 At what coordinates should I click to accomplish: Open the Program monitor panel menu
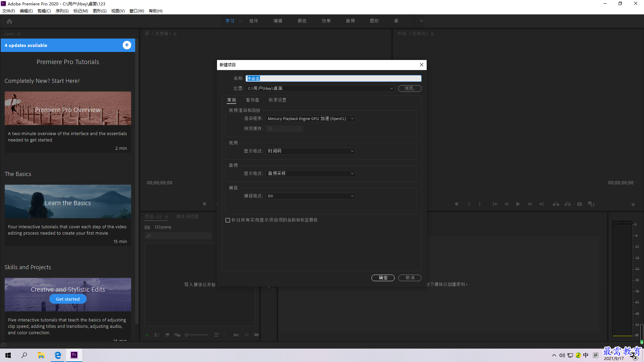point(432,34)
